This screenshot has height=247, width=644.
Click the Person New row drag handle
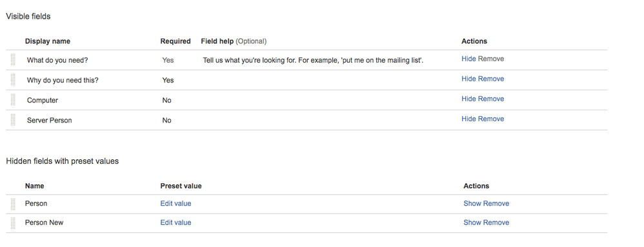tap(13, 222)
